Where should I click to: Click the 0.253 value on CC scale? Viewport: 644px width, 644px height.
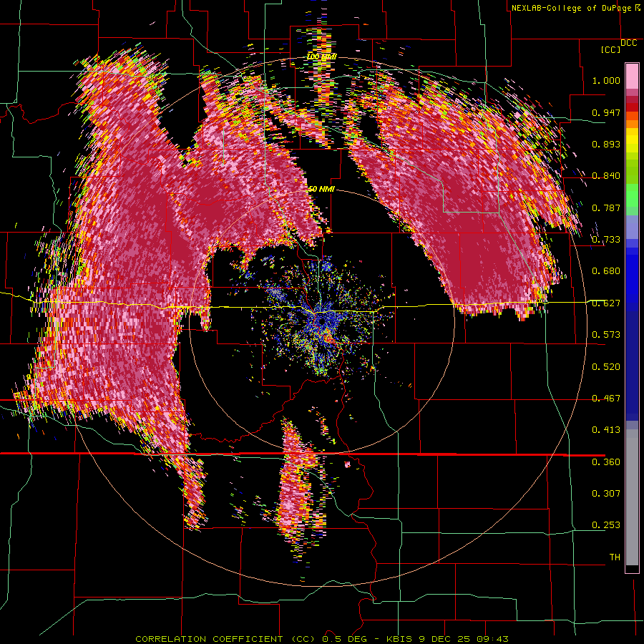[x=606, y=525]
